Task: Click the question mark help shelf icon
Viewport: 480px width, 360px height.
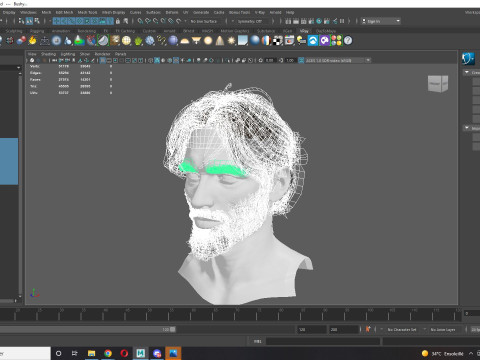Action: pyautogui.click(x=348, y=41)
